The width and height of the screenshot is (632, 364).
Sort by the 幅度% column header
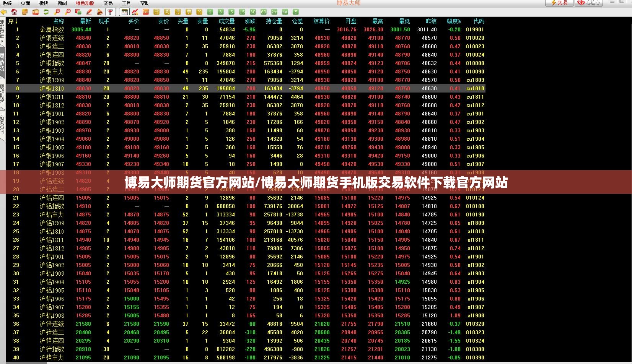(x=454, y=21)
